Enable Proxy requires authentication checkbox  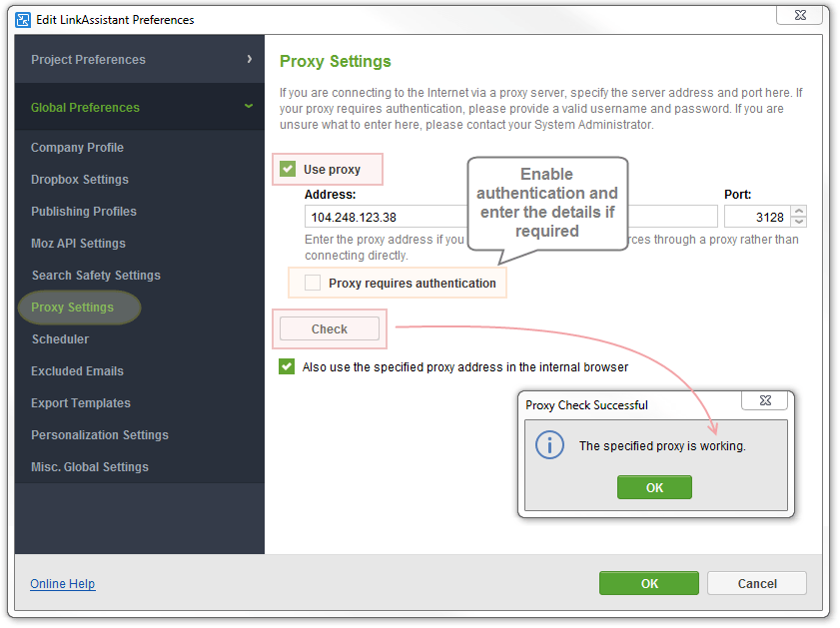[x=313, y=283]
